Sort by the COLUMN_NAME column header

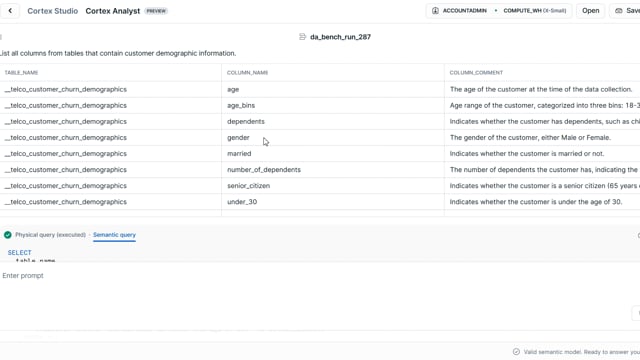pos(247,73)
